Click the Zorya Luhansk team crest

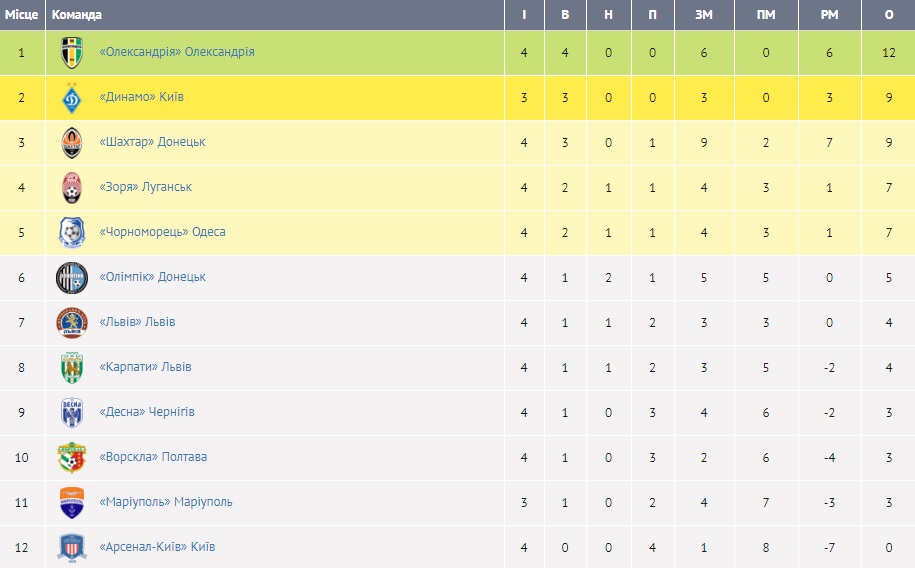click(72, 187)
